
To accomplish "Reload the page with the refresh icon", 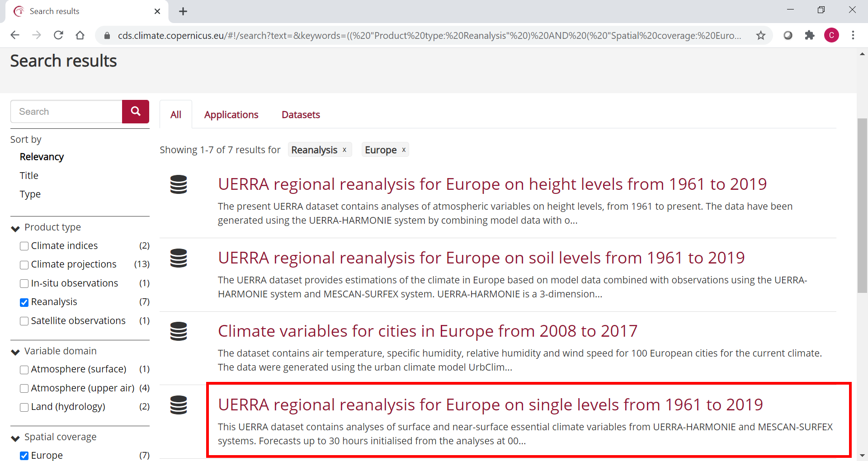I will tap(58, 35).
